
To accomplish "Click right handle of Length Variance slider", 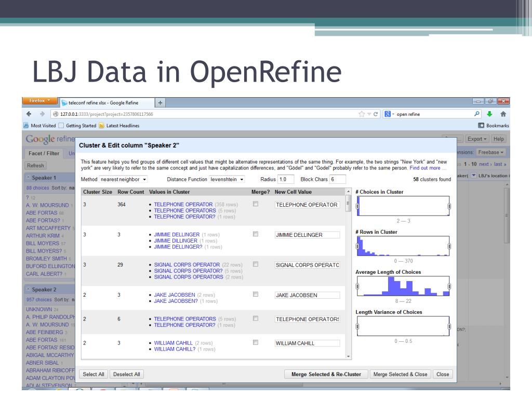I will click(449, 326).
